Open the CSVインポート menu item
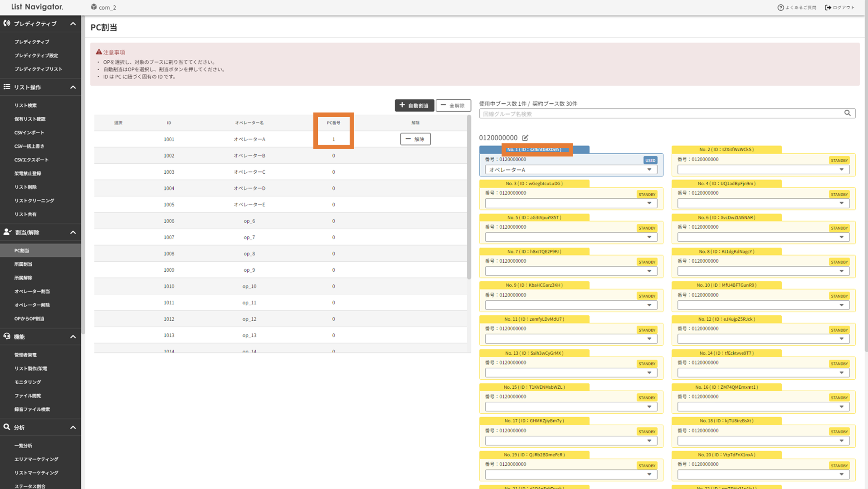 (29, 132)
